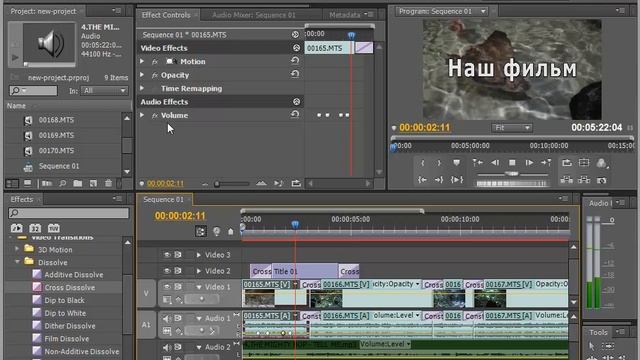Expand Motion effect properties
The image size is (640, 360).
(142, 61)
